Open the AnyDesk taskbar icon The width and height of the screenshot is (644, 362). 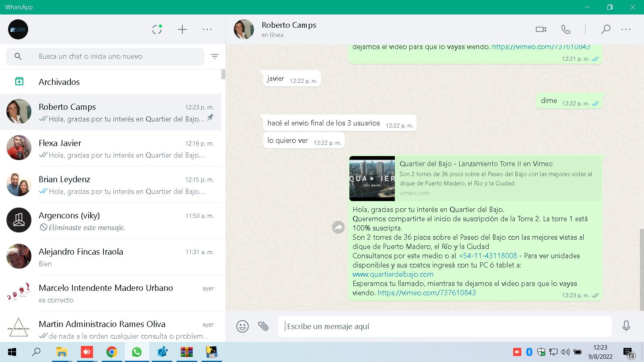[87, 352]
